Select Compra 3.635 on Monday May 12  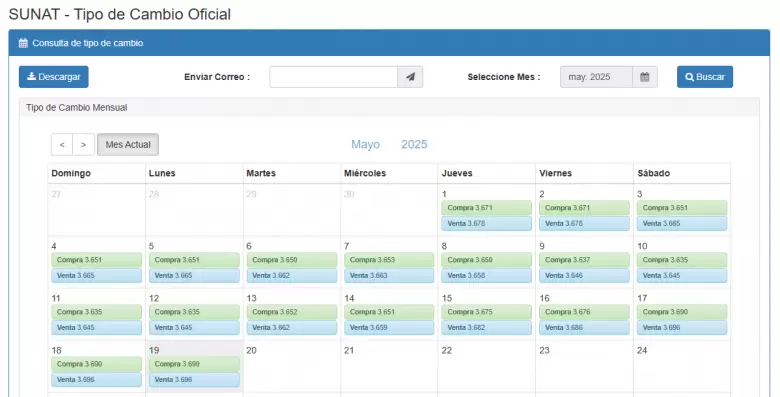click(194, 312)
